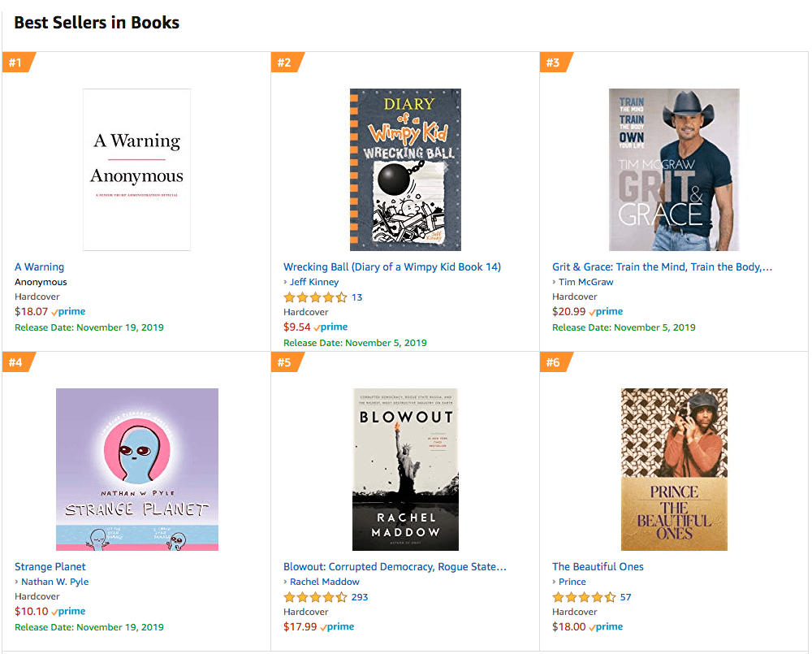Click the Prime icon beside Strange Planet's price

70,611
